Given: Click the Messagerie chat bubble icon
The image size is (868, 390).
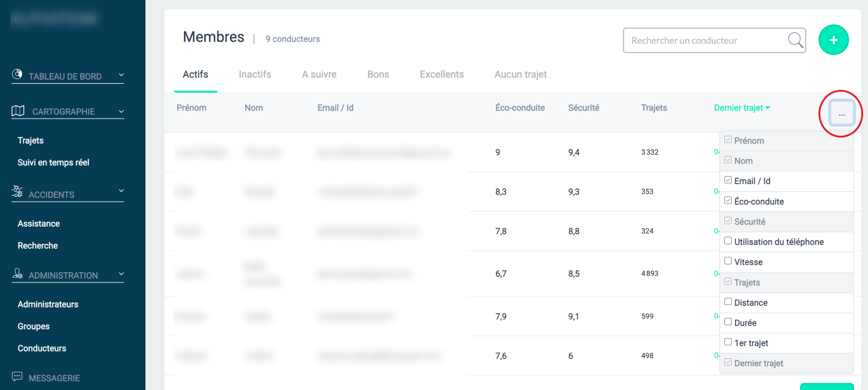Looking at the screenshot, I should (17, 377).
